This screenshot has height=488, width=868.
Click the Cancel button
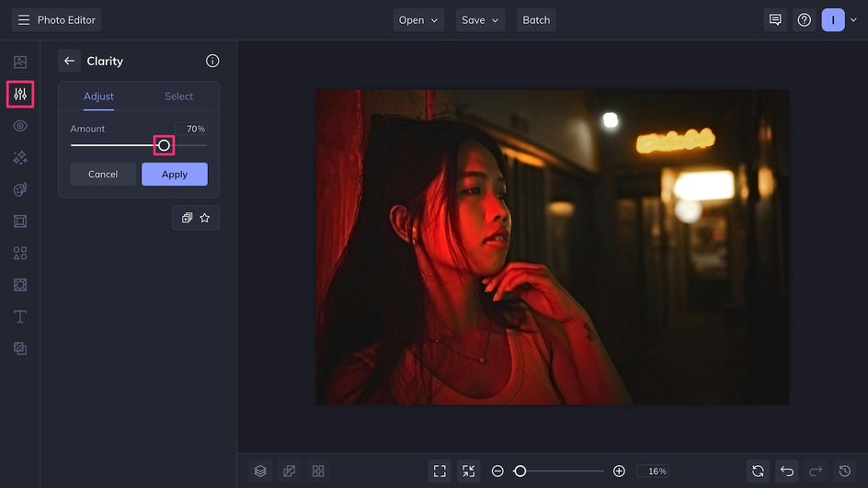103,175
